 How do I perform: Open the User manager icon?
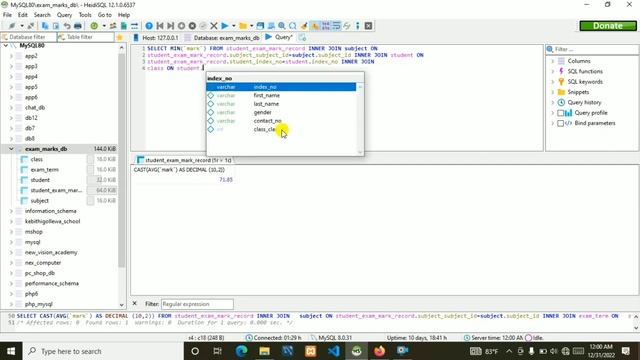(113, 26)
